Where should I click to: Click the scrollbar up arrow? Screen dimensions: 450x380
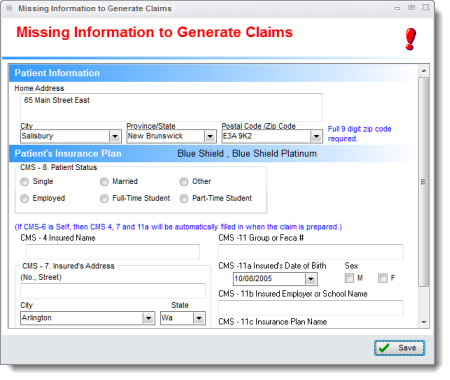pos(424,71)
